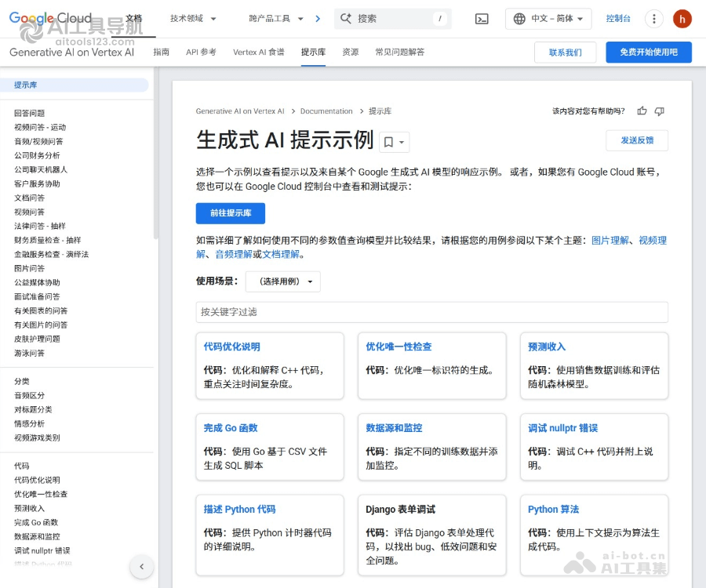Select the 提示库 tab
The image size is (706, 588).
313,53
